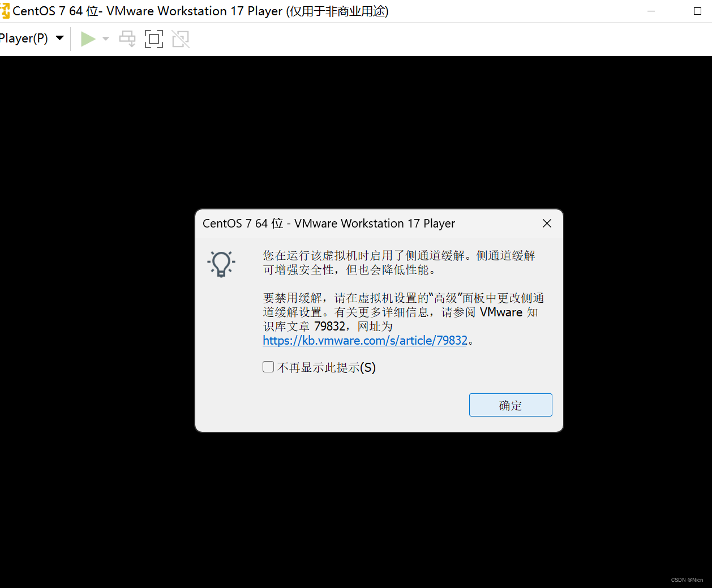The image size is (712, 588).
Task: Open the power options dropdown beside Play
Action: point(105,38)
